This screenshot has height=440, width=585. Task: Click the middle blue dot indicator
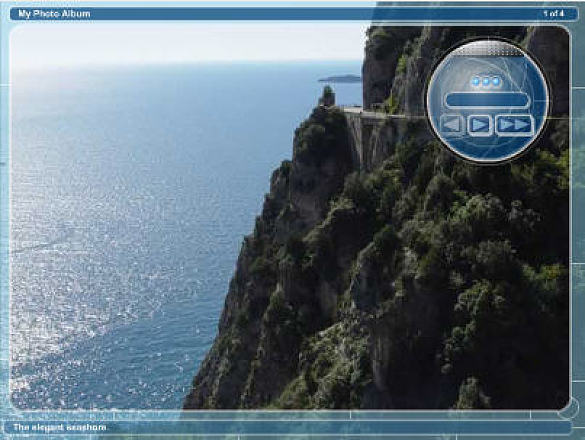click(x=486, y=82)
